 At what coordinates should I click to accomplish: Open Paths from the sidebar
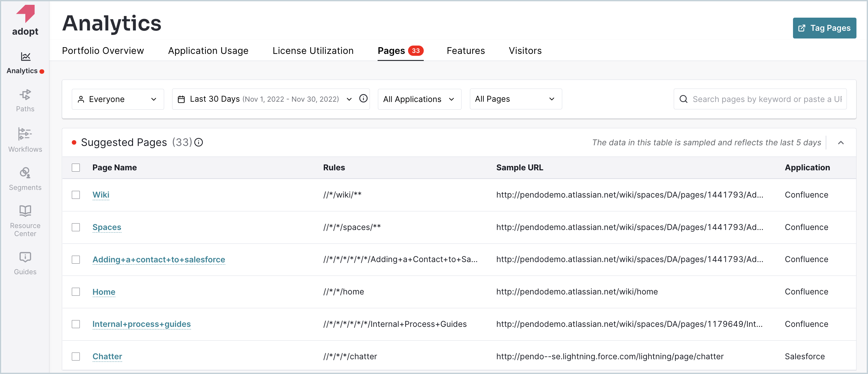coord(25,100)
